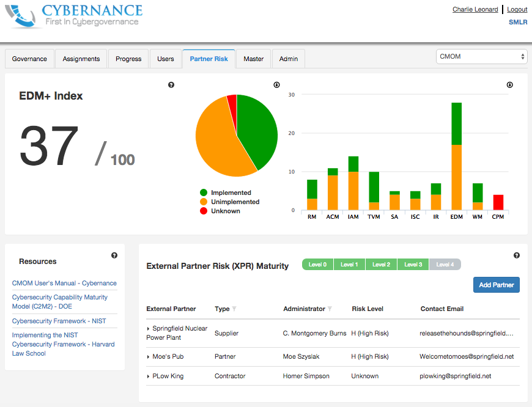Open the CMOM dropdown selector
Image resolution: width=532 pixels, height=407 pixels.
481,57
